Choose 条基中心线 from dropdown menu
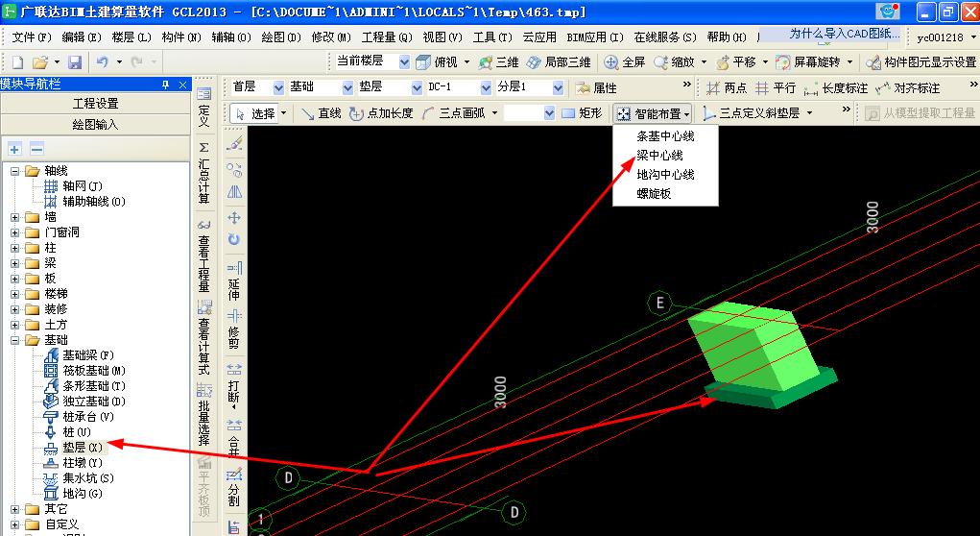This screenshot has height=536, width=980. 665,136
